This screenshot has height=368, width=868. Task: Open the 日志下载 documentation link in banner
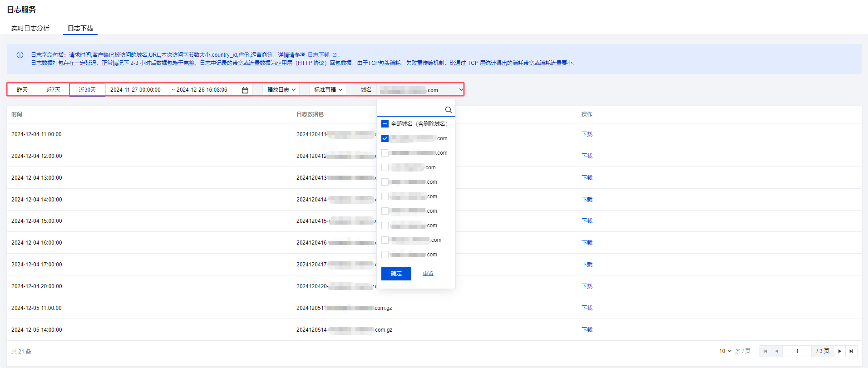(x=319, y=55)
